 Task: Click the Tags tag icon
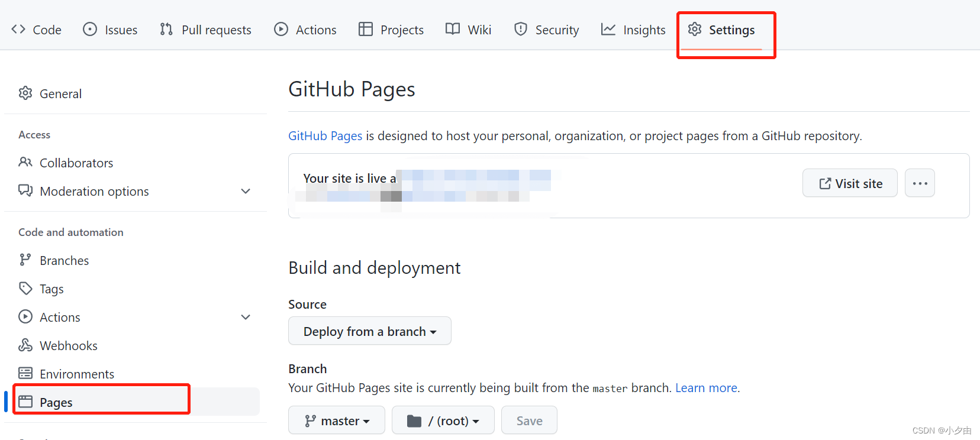click(25, 288)
